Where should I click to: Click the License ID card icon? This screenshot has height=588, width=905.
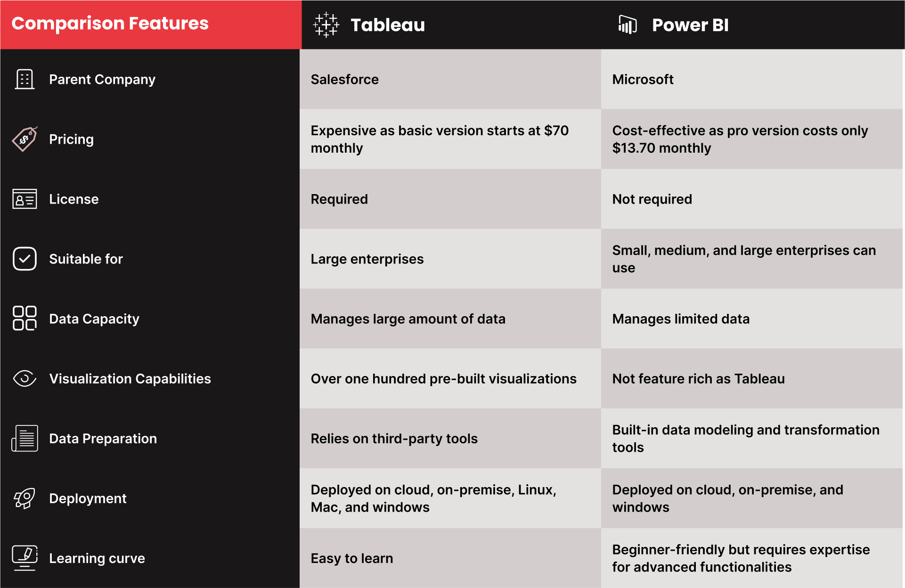24,199
